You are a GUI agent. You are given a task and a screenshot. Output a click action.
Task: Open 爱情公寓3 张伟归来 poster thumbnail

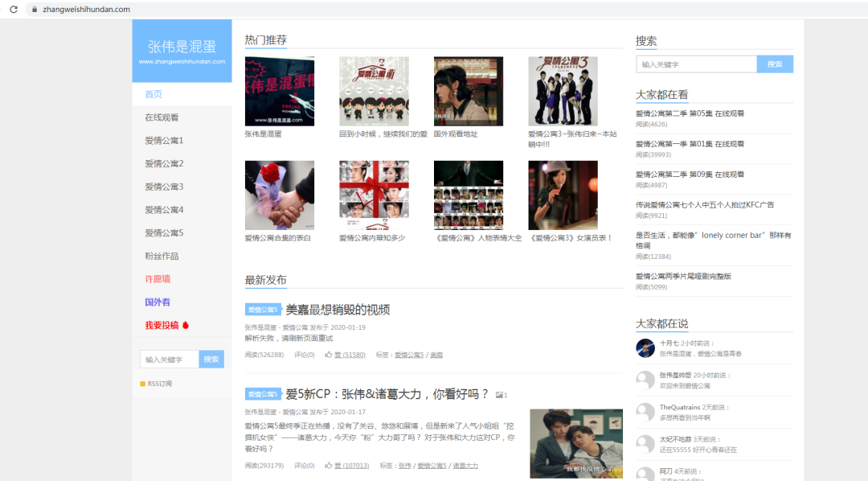coord(563,91)
